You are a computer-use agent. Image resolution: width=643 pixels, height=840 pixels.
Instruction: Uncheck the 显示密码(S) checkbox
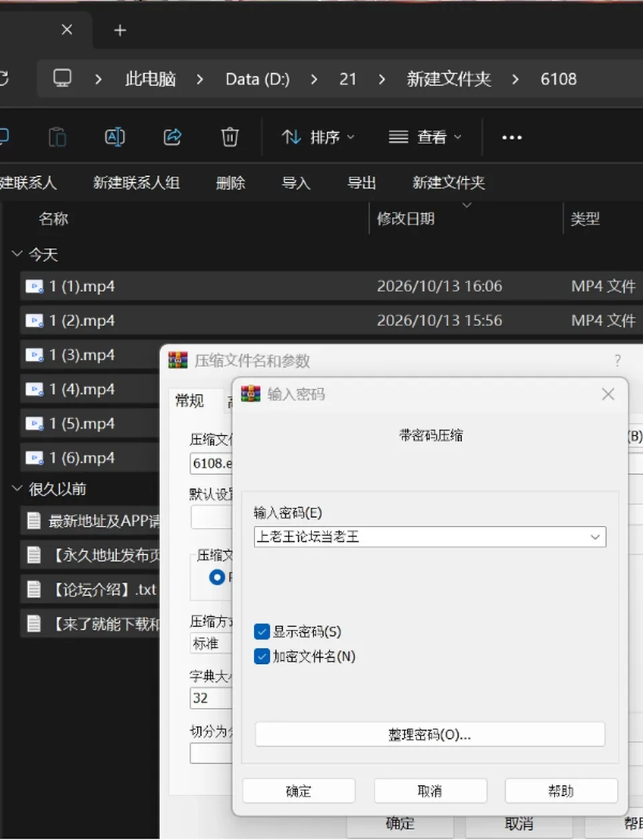pos(262,632)
